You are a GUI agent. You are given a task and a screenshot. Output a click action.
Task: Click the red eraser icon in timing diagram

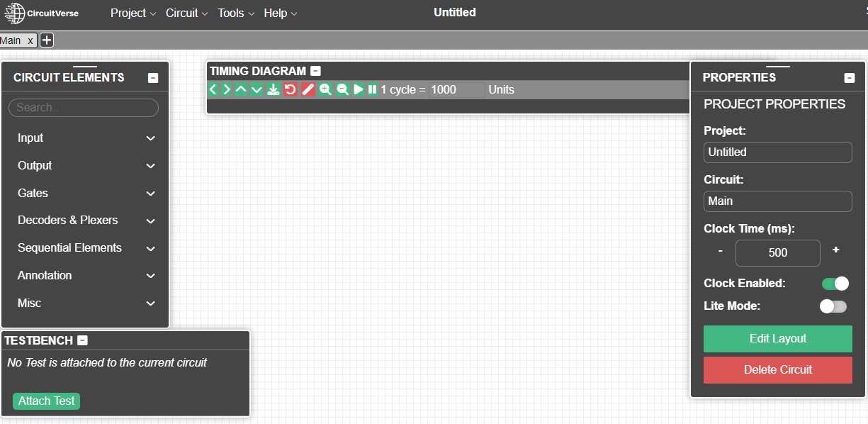coord(308,89)
